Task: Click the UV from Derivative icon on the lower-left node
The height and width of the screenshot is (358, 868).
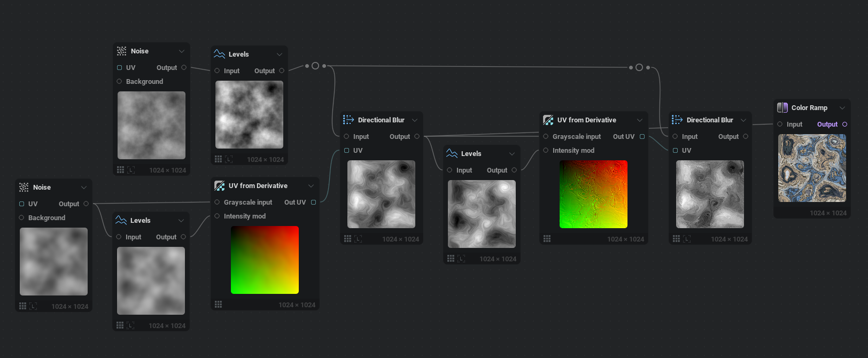Action: pyautogui.click(x=219, y=185)
